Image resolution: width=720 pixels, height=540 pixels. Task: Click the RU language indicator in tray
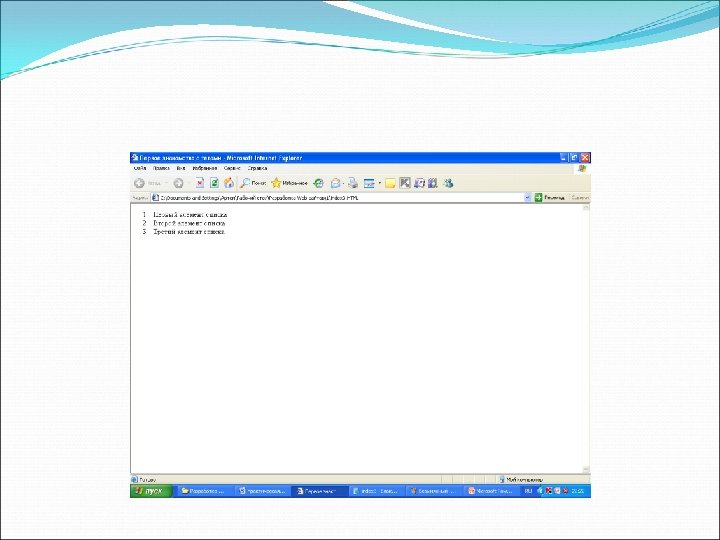click(528, 491)
